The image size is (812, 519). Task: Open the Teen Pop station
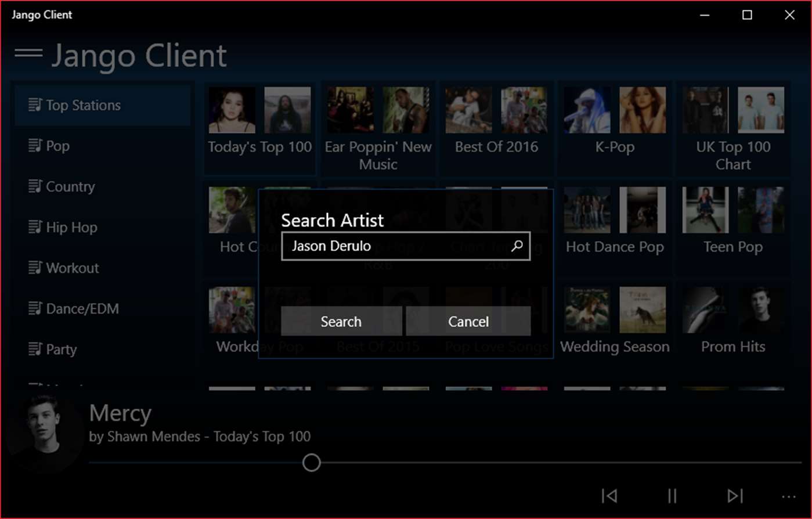pos(734,228)
